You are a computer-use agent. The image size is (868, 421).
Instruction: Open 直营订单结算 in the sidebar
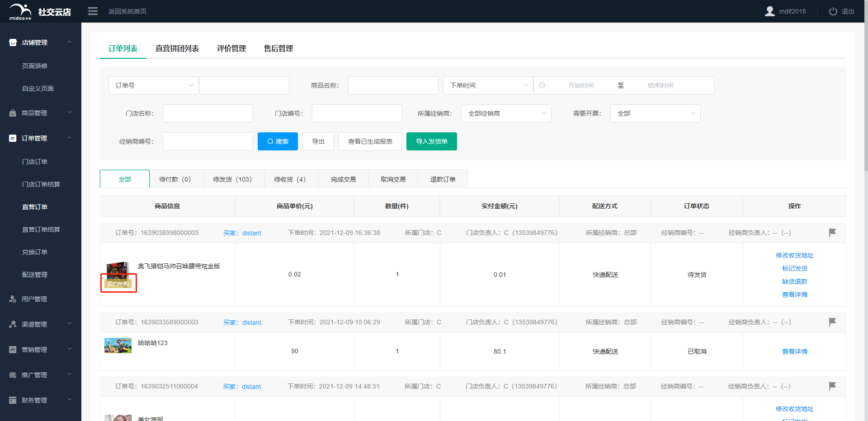click(41, 229)
